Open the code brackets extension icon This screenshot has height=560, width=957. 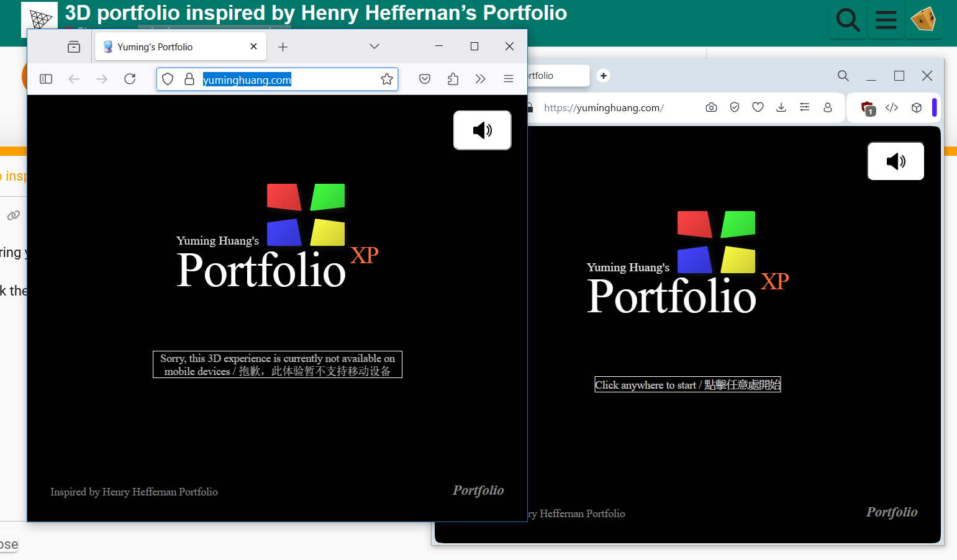pos(892,107)
